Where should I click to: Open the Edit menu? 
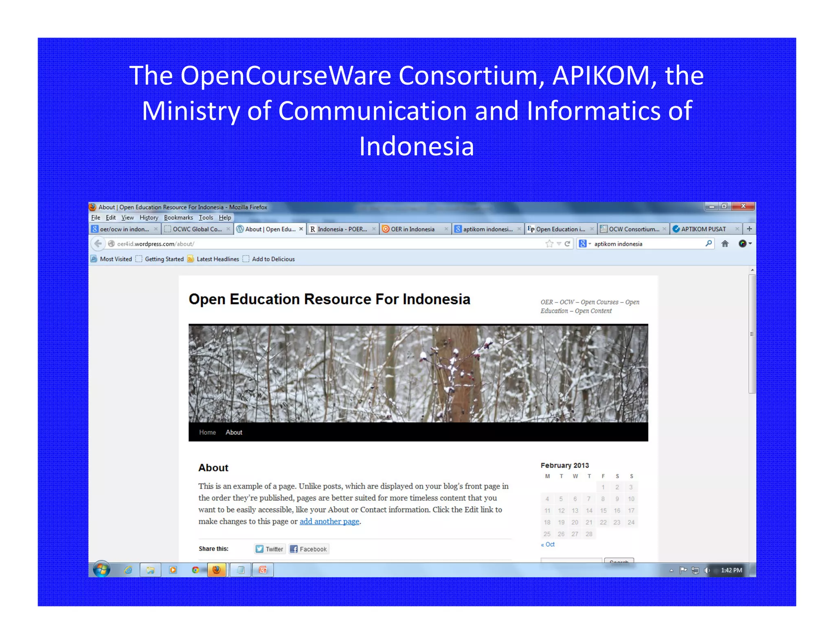(x=111, y=218)
